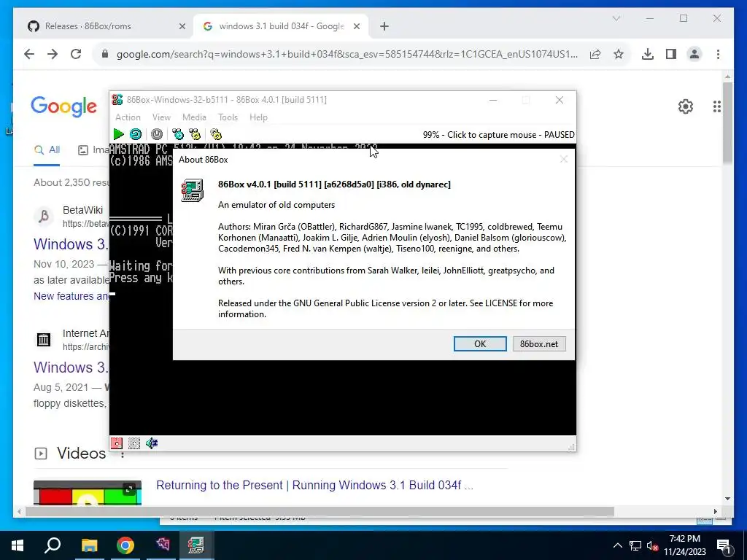Open the notification center icon

pyautogui.click(x=724, y=545)
